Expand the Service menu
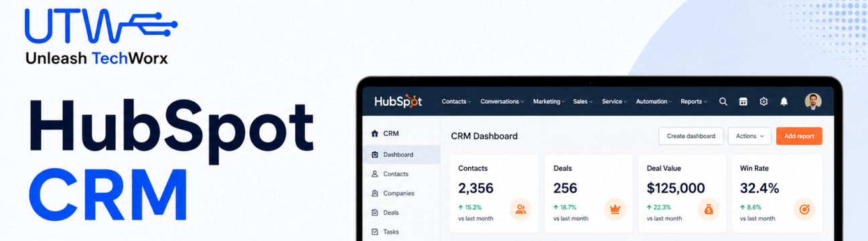868x241 pixels. (x=614, y=102)
